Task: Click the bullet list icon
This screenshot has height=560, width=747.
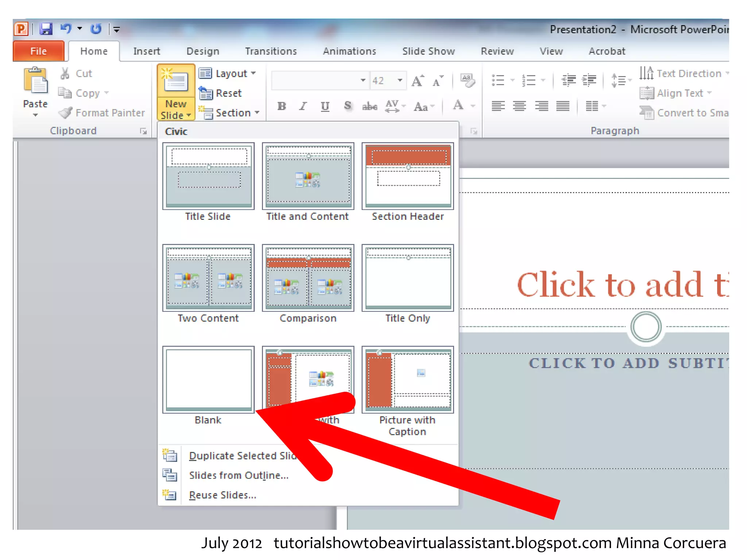Action: pos(498,80)
